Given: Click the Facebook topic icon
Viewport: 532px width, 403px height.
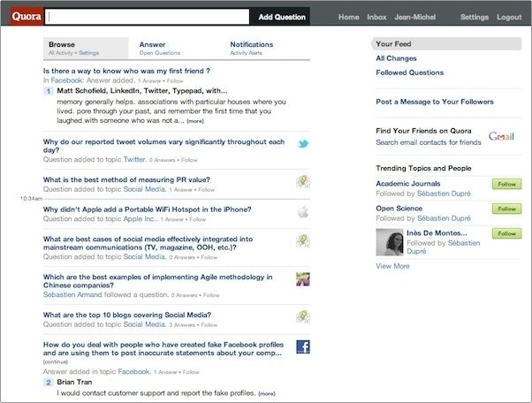Looking at the screenshot, I should (x=303, y=346).
